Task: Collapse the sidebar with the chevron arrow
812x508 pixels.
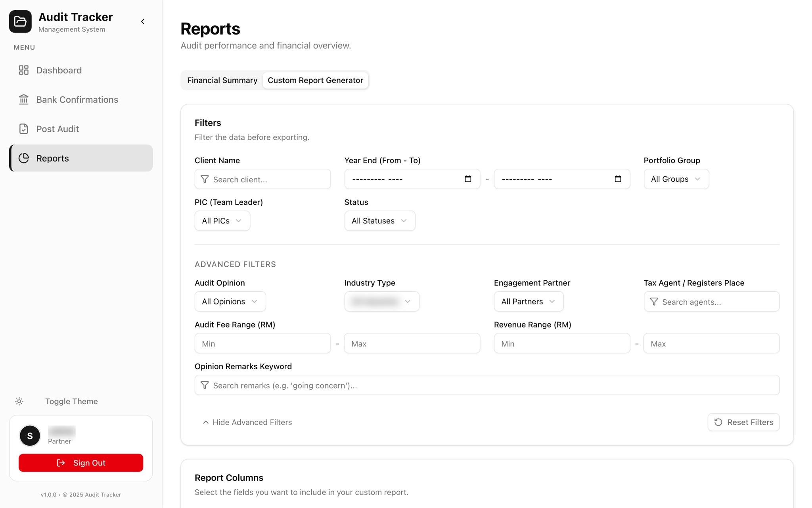Action: pyautogui.click(x=143, y=21)
